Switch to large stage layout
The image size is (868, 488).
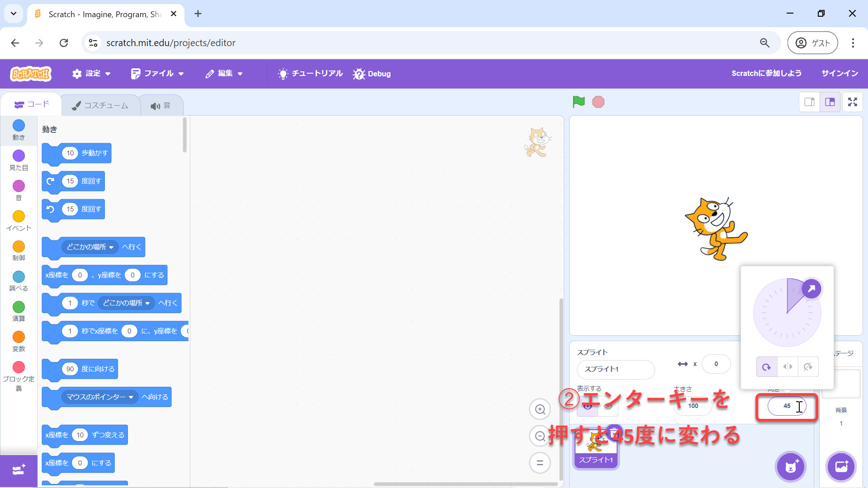point(830,102)
